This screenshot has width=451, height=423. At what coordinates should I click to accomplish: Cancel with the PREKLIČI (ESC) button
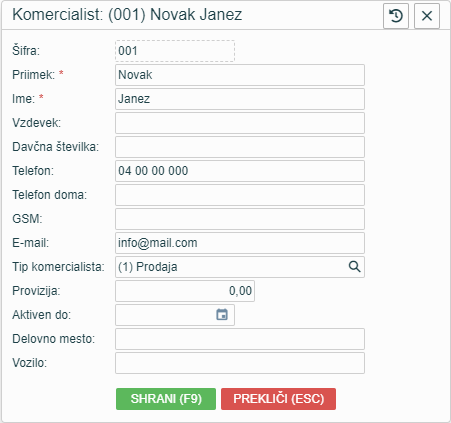pyautogui.click(x=278, y=399)
